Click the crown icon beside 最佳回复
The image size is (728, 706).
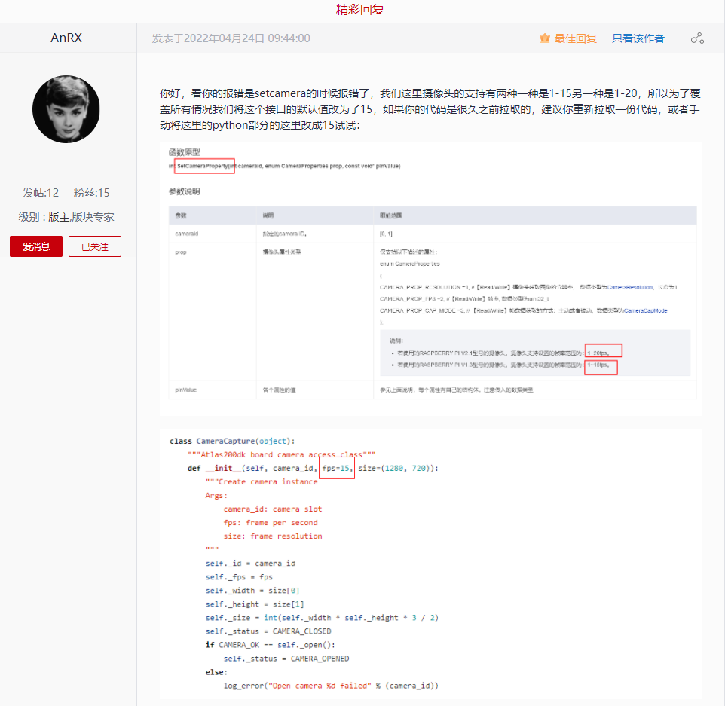[x=545, y=38]
